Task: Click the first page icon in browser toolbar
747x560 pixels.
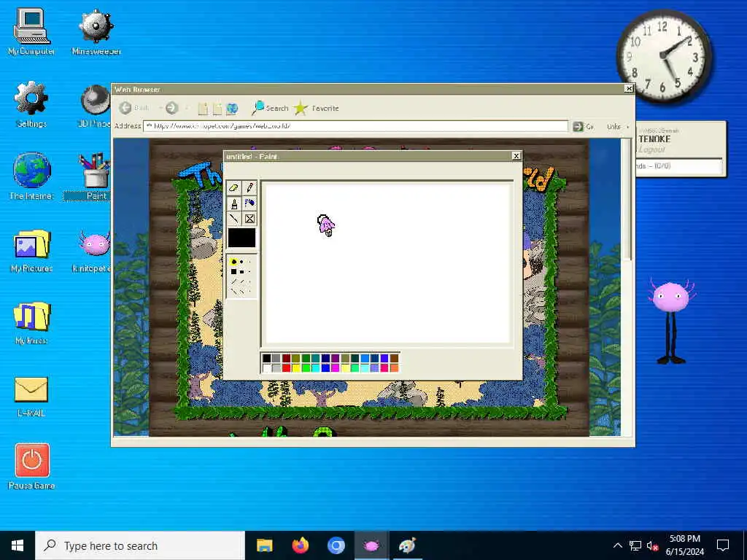Action: tap(203, 109)
